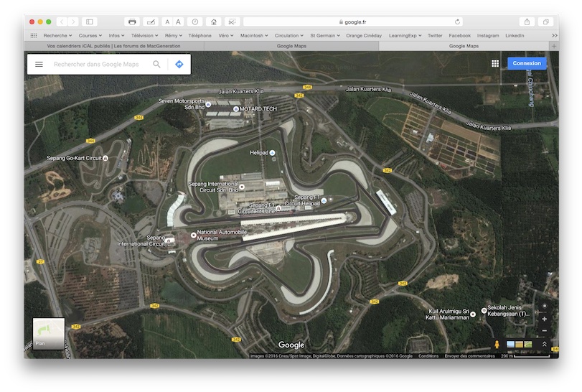Open the Google Maps hamburger menu

point(39,64)
